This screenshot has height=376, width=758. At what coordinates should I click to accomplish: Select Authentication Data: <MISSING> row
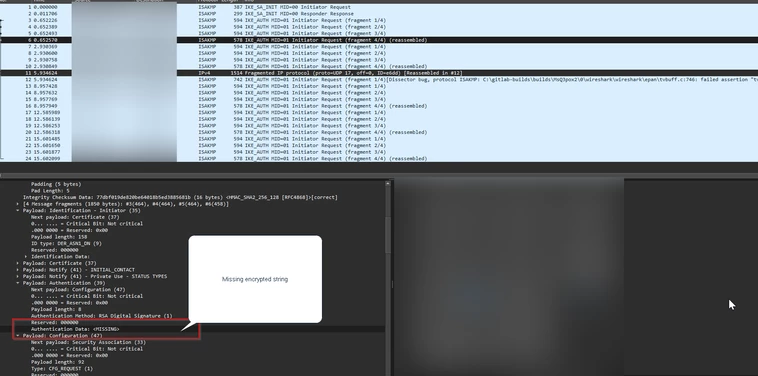pyautogui.click(x=192, y=329)
